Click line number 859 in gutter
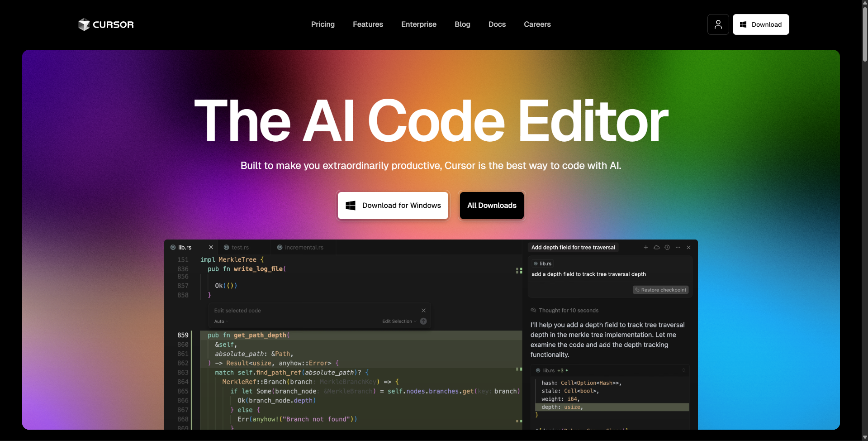 pyautogui.click(x=183, y=335)
